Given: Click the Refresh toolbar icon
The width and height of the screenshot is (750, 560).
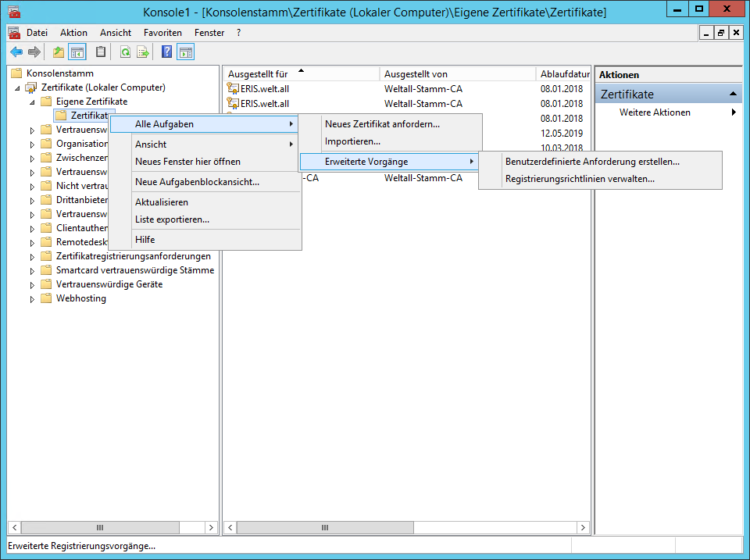Looking at the screenshot, I should [125, 52].
